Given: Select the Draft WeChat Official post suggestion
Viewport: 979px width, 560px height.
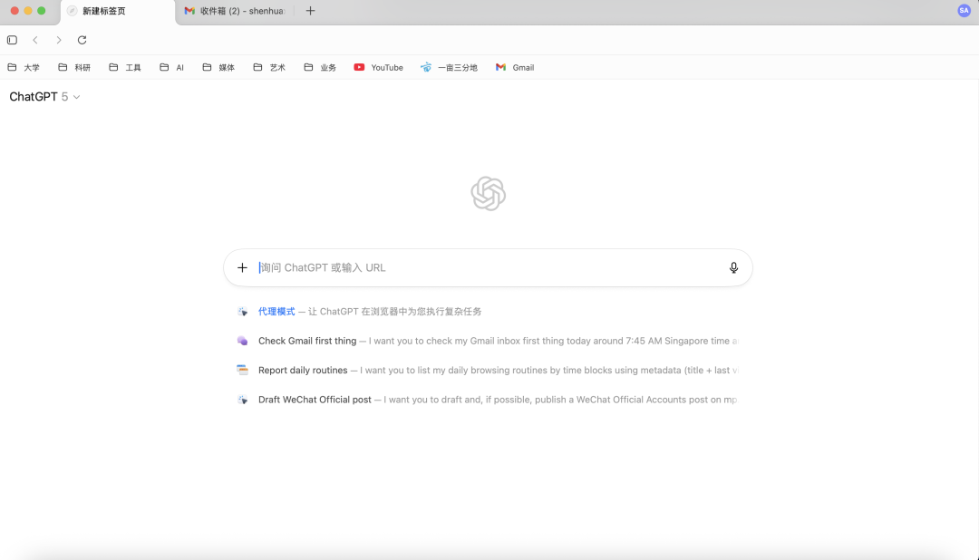Looking at the screenshot, I should [487, 400].
